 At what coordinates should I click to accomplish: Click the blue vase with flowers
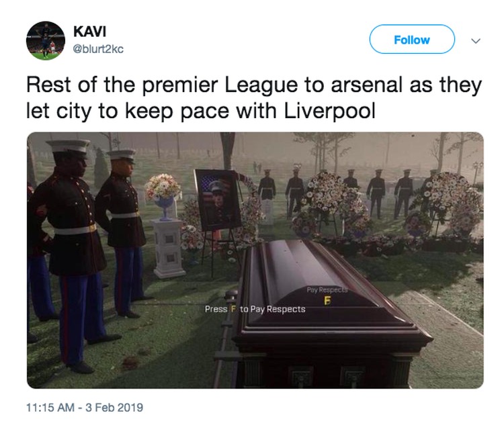coord(163,197)
